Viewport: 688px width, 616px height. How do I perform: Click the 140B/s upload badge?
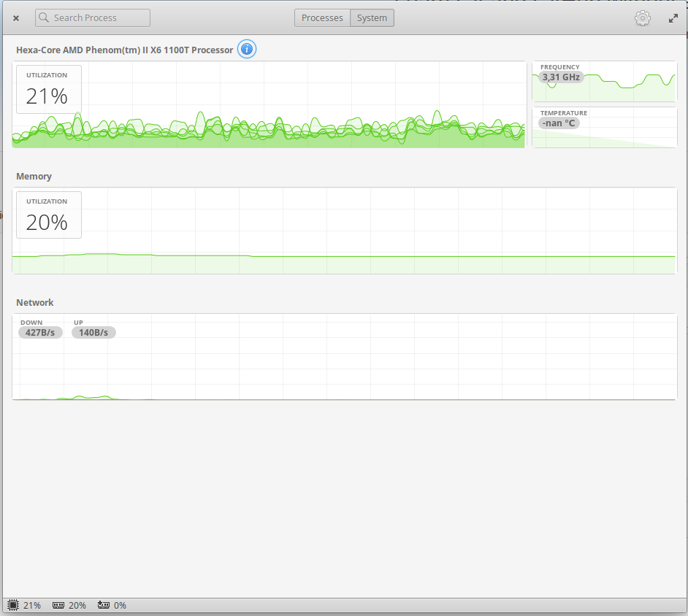(93, 332)
